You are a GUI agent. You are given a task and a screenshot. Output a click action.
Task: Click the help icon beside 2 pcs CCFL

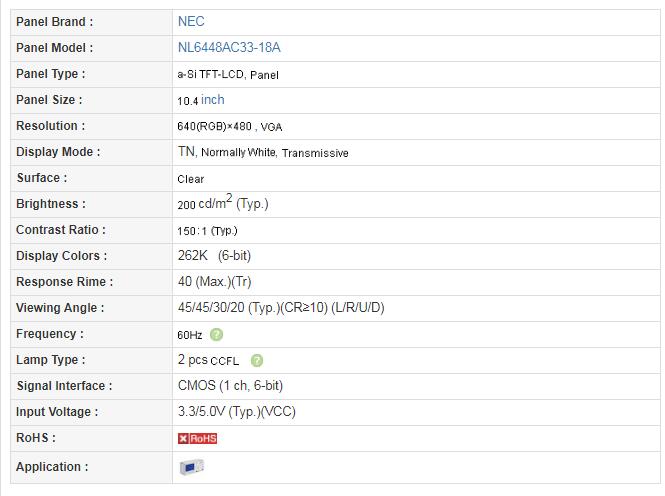(x=257, y=360)
